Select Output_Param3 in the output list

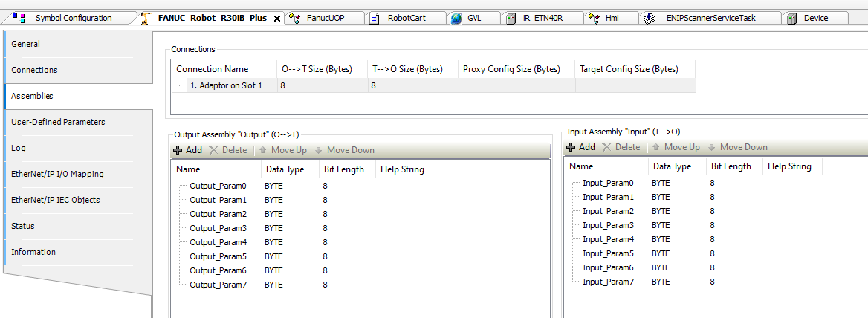coord(218,228)
